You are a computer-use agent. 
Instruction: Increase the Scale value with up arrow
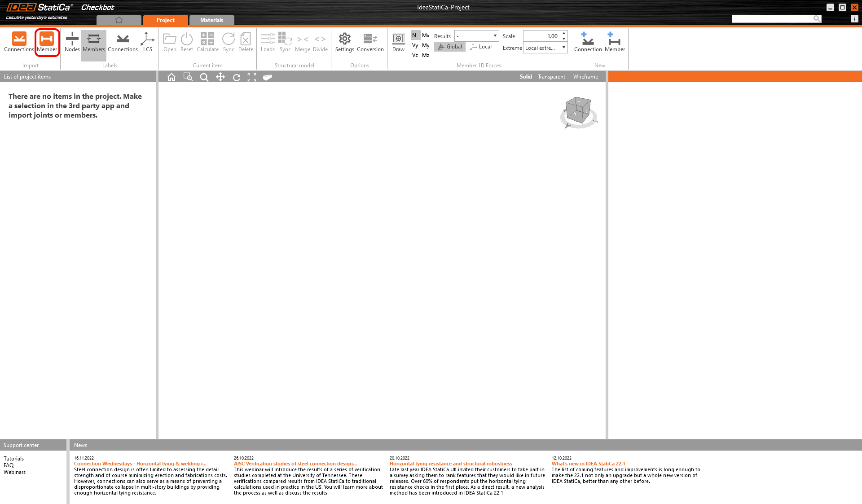click(x=564, y=34)
